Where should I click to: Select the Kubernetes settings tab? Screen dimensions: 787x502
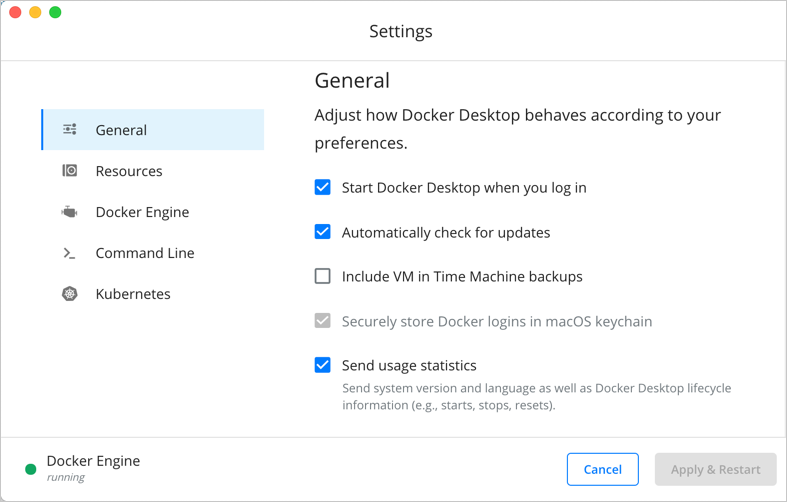(133, 294)
